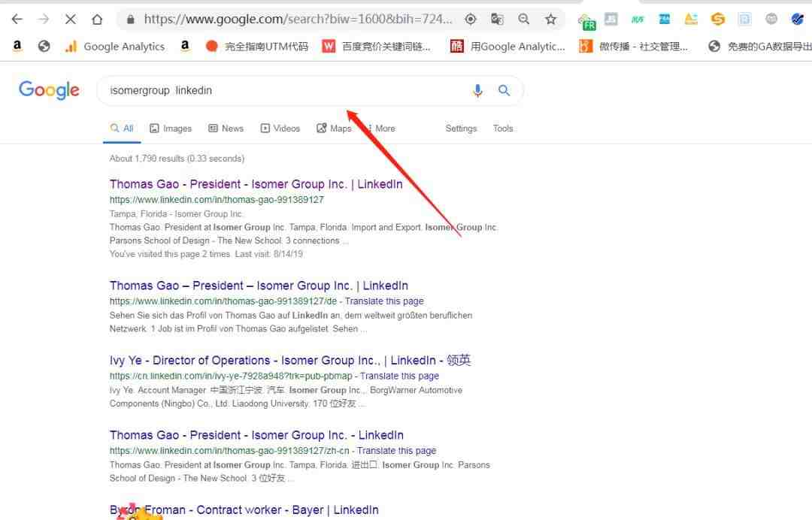Click Translate this page for Ivy Ye result
812x520 pixels.
point(399,376)
